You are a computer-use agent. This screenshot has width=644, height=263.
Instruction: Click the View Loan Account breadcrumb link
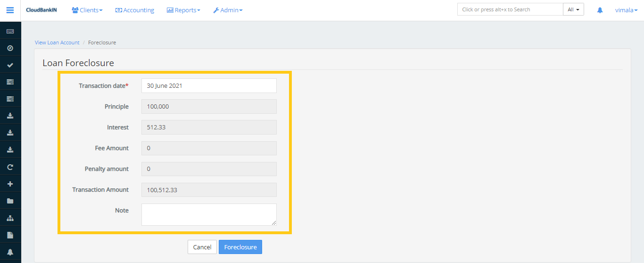click(57, 42)
